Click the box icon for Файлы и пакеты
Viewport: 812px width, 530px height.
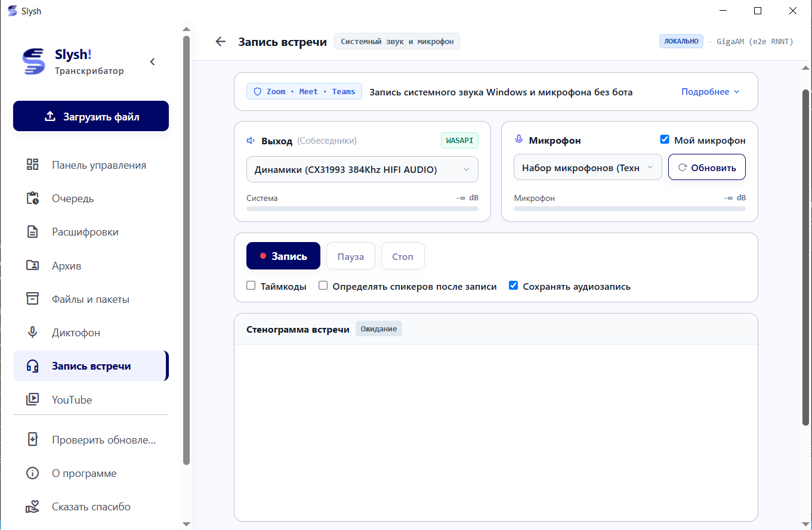pyautogui.click(x=32, y=299)
